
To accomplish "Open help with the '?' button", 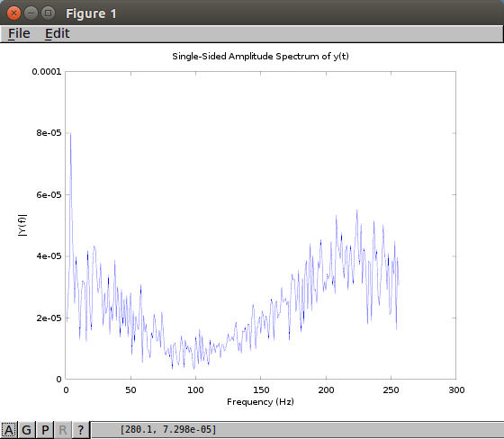I will (x=80, y=430).
